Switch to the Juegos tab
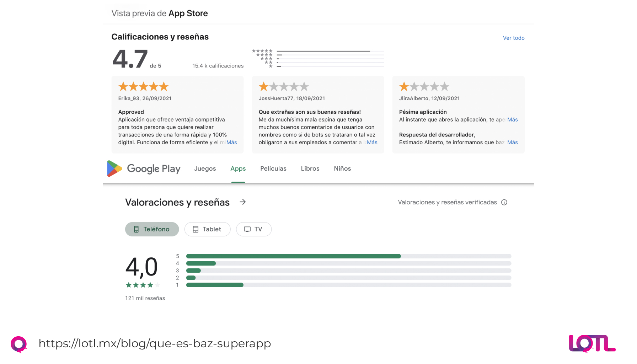Screen dimensions: 637x364 coord(205,168)
